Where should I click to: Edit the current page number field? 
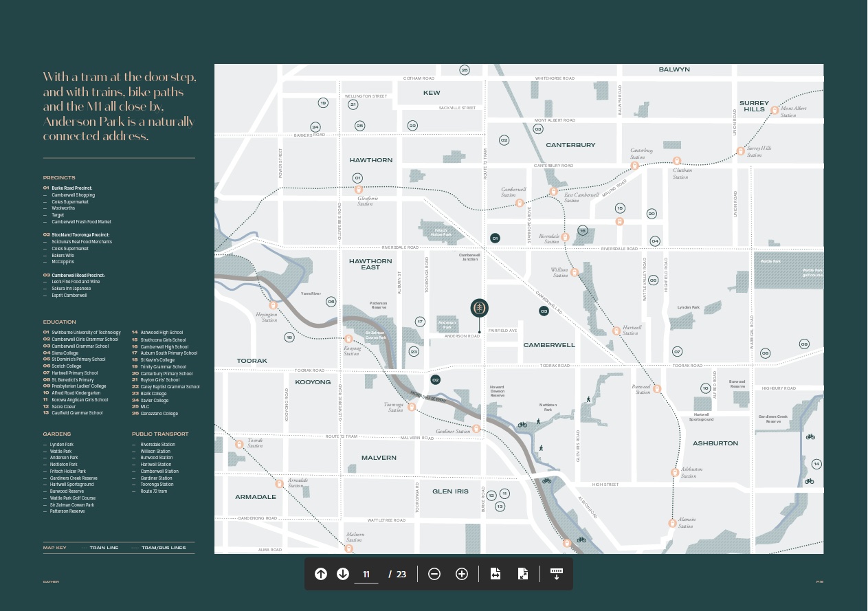point(366,575)
